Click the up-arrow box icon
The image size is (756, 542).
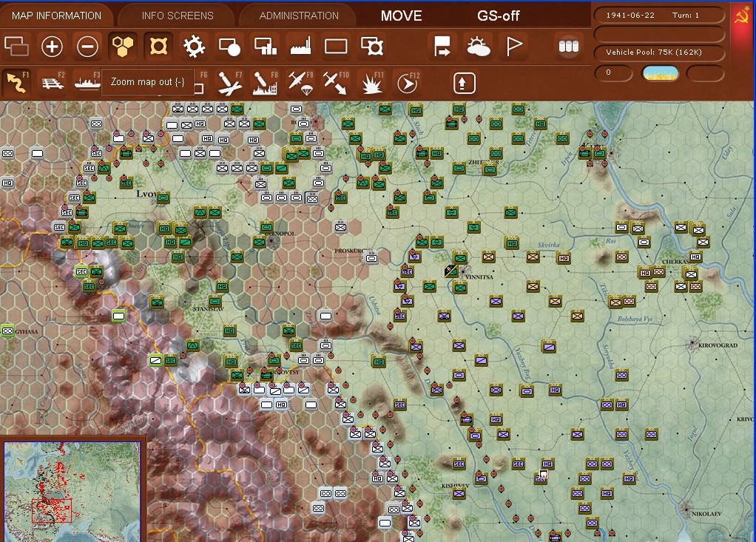(x=465, y=83)
